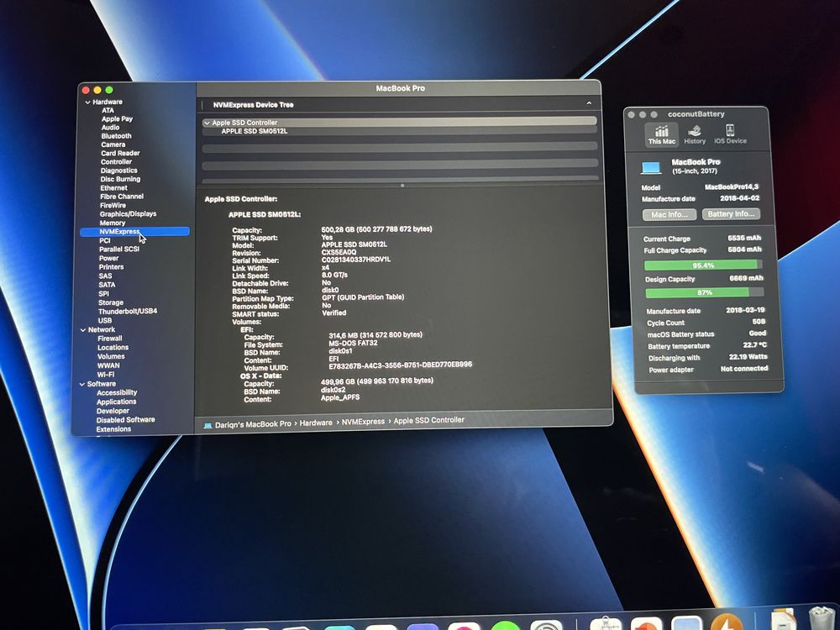Screen dimensions: 840x630
Task: Select Applications under Software
Action: point(116,402)
